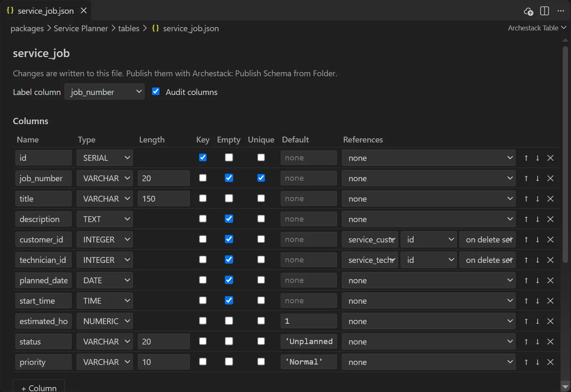Open the Service Planner breadcrumb
This screenshot has height=392, width=571.
point(81,28)
